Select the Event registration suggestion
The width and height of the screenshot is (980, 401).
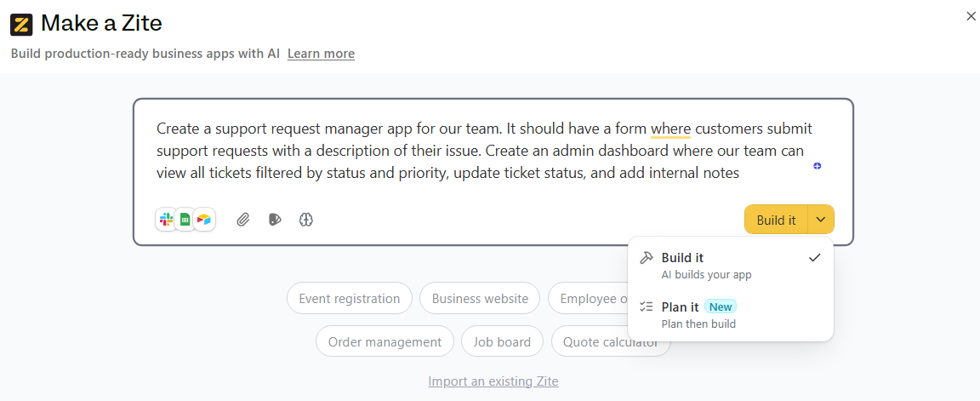[350, 298]
